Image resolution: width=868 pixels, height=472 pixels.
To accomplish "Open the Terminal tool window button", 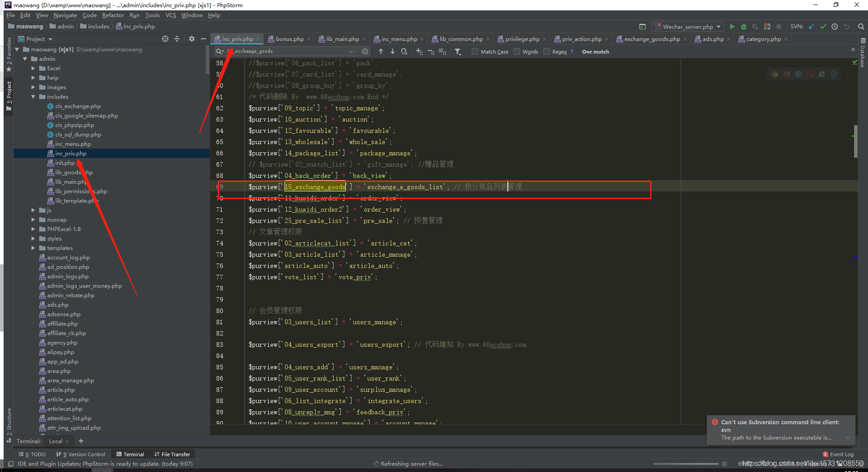I will coord(130,454).
